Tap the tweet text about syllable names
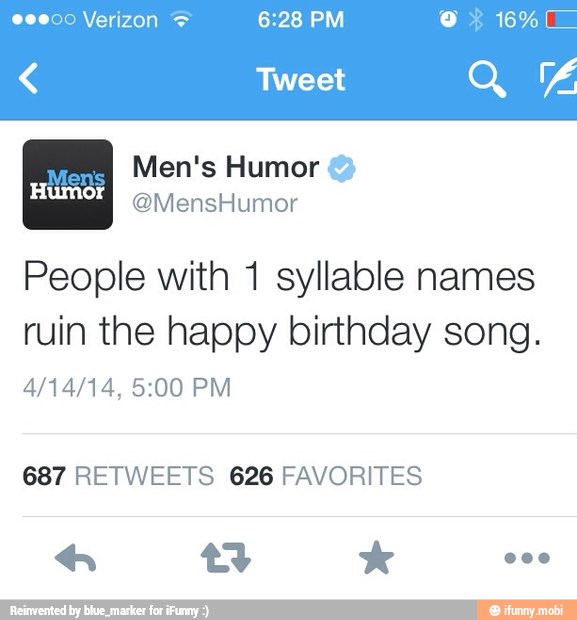Image resolution: width=577 pixels, height=620 pixels. [282, 304]
